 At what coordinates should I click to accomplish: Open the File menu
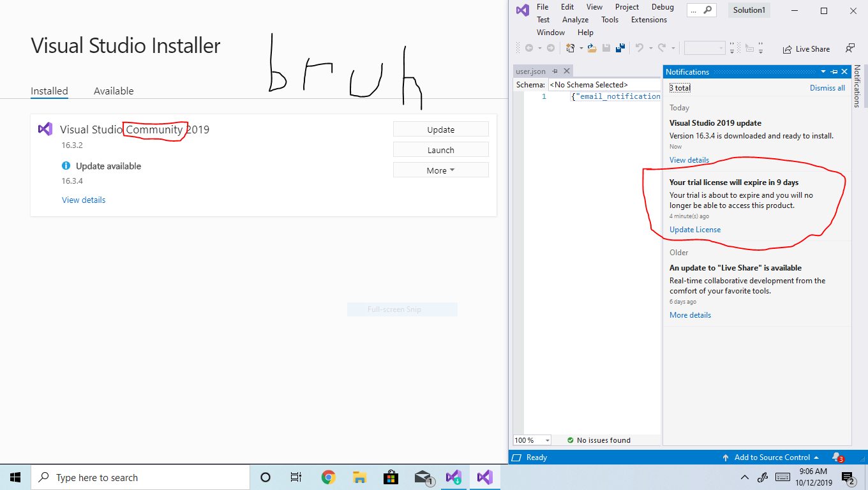[x=542, y=7]
